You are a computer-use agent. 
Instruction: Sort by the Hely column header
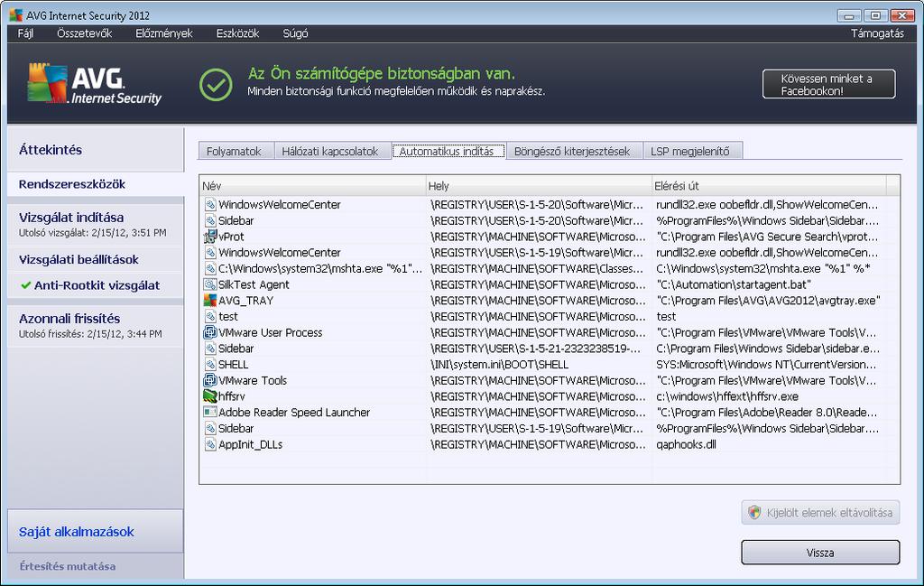tap(539, 186)
